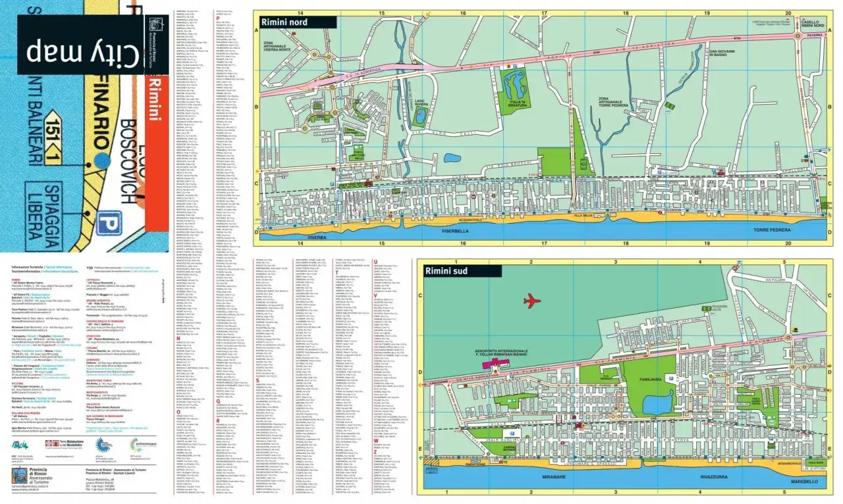843x504 pixels.
Task: Open the www.riviera.rimini.it website link
Action: pos(26,490)
